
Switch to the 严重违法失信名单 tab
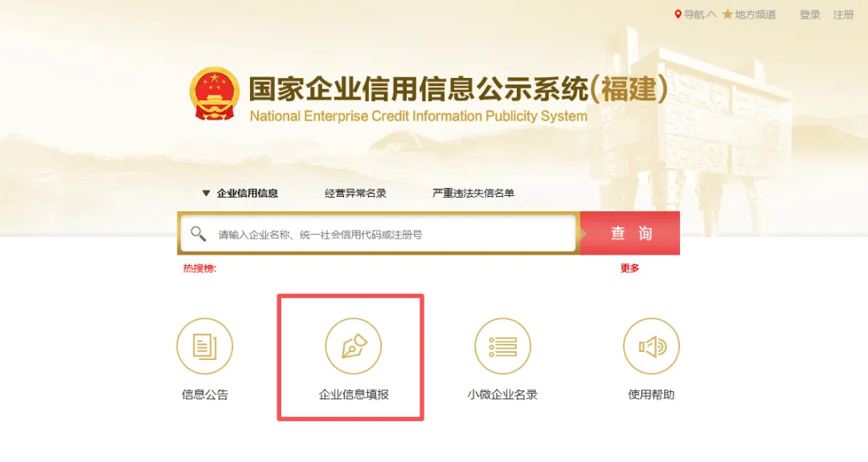(x=473, y=193)
